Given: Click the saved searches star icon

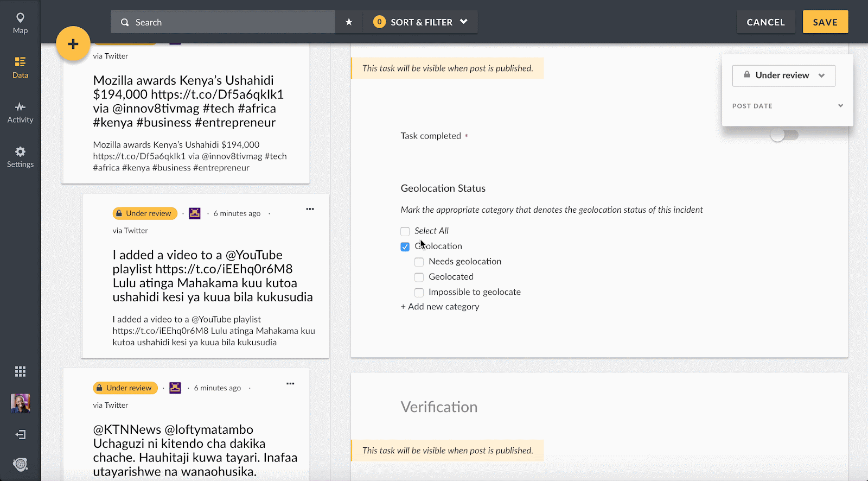Looking at the screenshot, I should click(x=349, y=22).
